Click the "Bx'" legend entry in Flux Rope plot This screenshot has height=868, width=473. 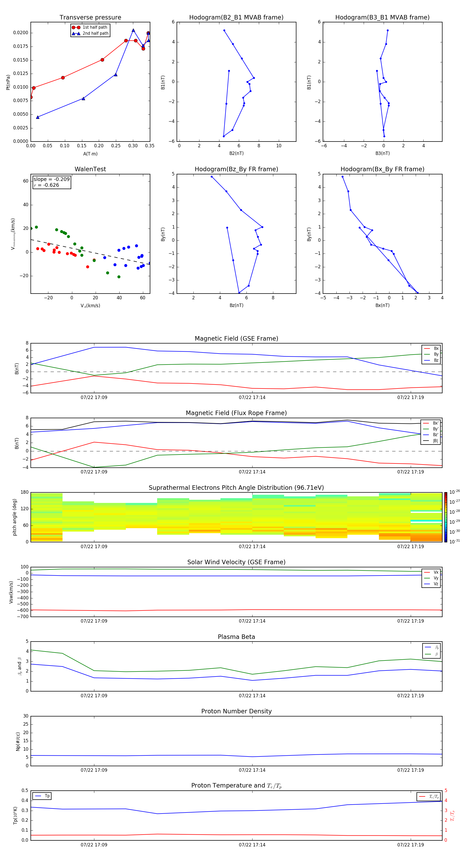click(431, 423)
